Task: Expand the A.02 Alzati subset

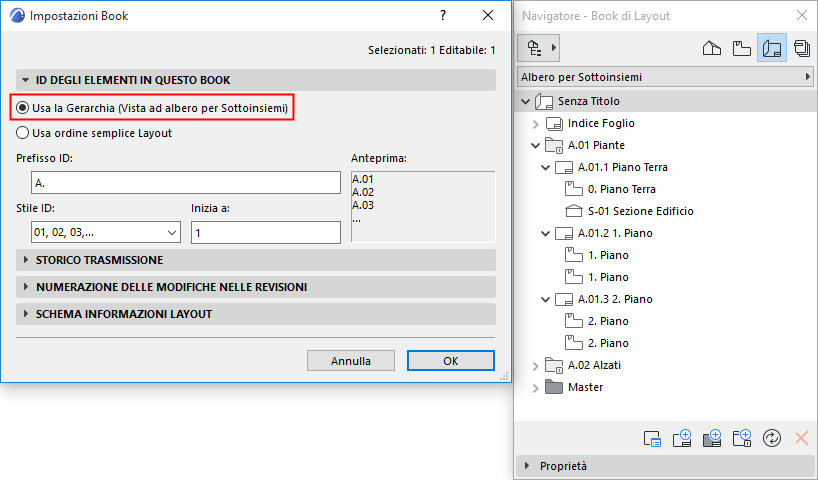Action: tap(535, 366)
